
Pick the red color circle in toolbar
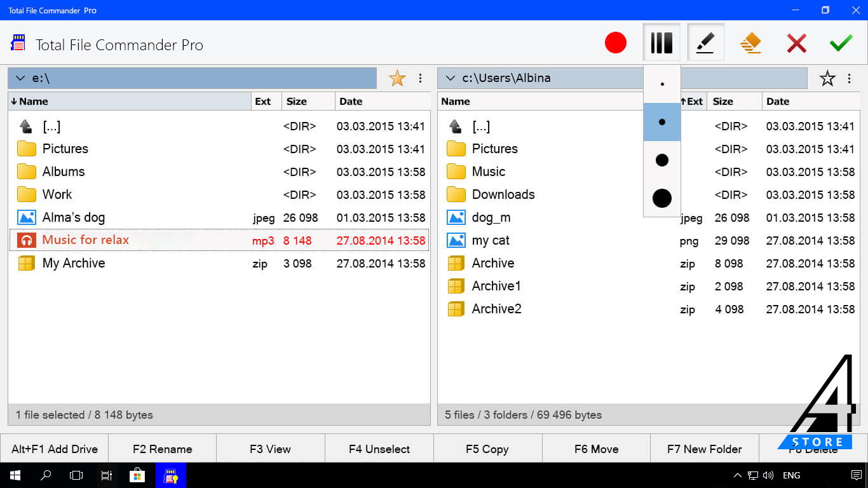tap(615, 43)
